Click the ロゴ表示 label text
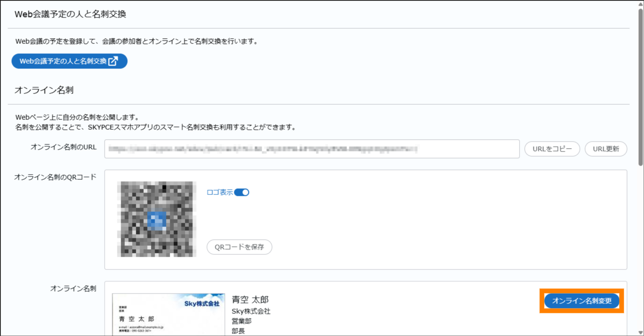This screenshot has height=336, width=644. click(220, 193)
